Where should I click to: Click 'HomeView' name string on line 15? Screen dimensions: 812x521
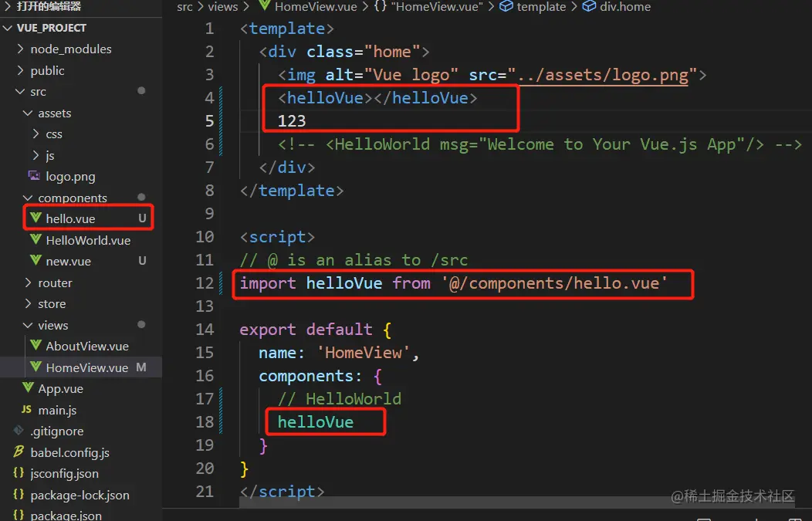click(363, 353)
